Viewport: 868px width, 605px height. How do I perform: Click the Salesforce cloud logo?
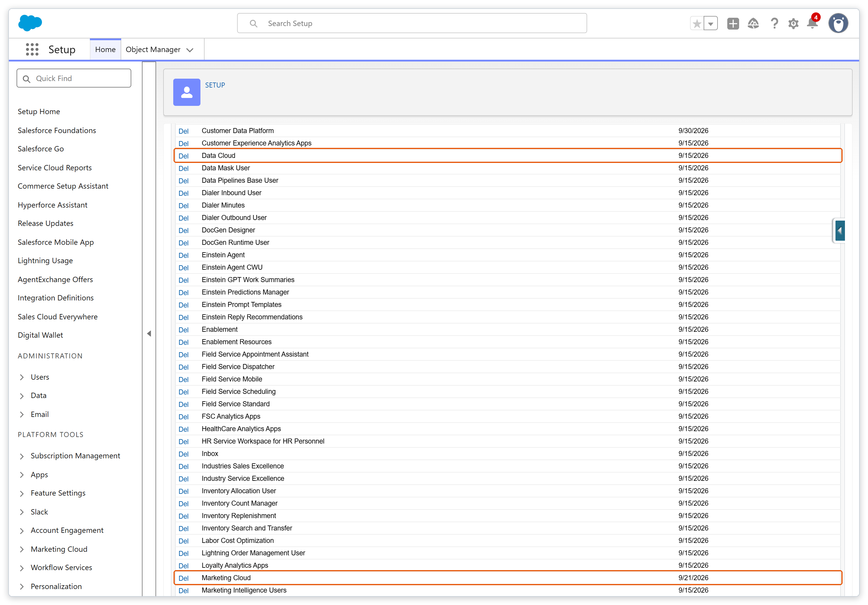pos(30,23)
